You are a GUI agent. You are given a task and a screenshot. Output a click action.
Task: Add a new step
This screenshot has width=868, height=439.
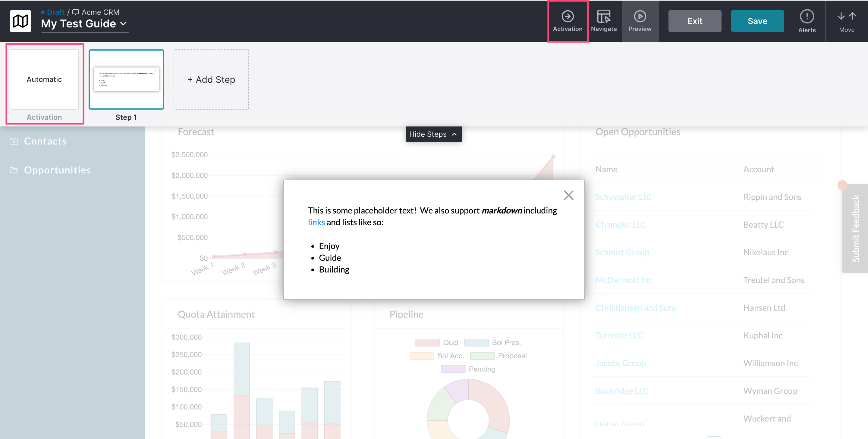211,79
